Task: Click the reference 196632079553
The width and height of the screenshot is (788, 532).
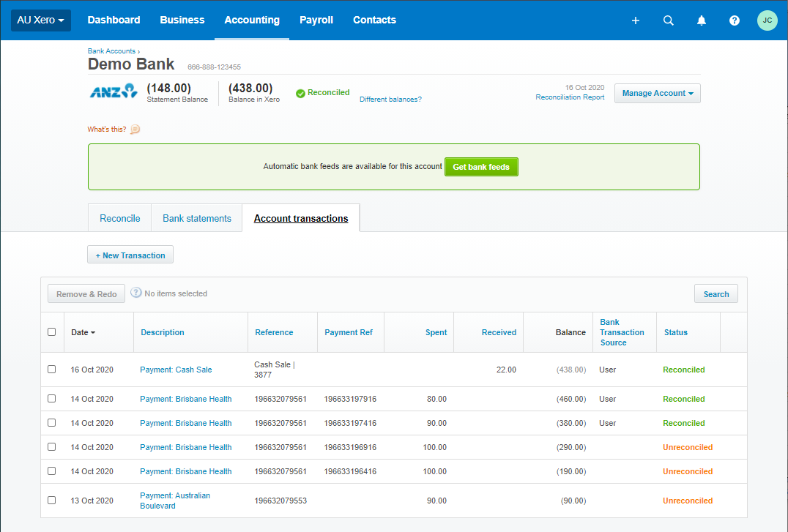Action: click(x=280, y=501)
